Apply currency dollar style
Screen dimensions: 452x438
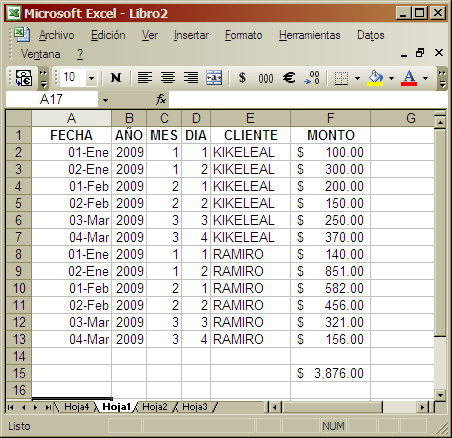[x=242, y=78]
